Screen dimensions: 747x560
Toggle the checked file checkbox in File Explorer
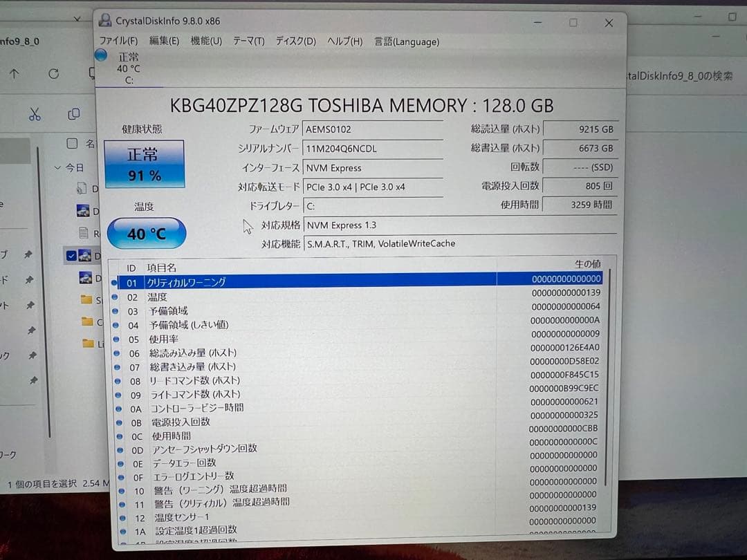(71, 256)
